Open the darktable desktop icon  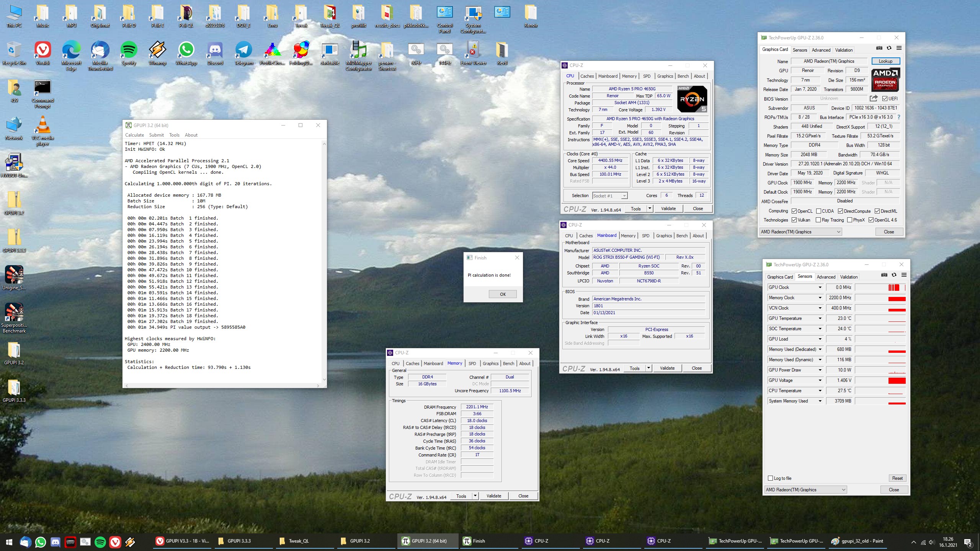pyautogui.click(x=330, y=53)
